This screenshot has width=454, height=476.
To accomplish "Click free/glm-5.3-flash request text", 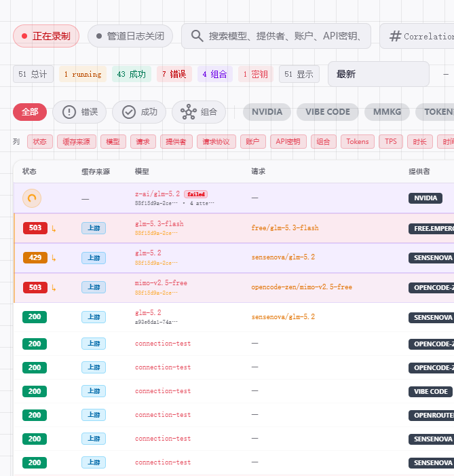I will (x=285, y=228).
